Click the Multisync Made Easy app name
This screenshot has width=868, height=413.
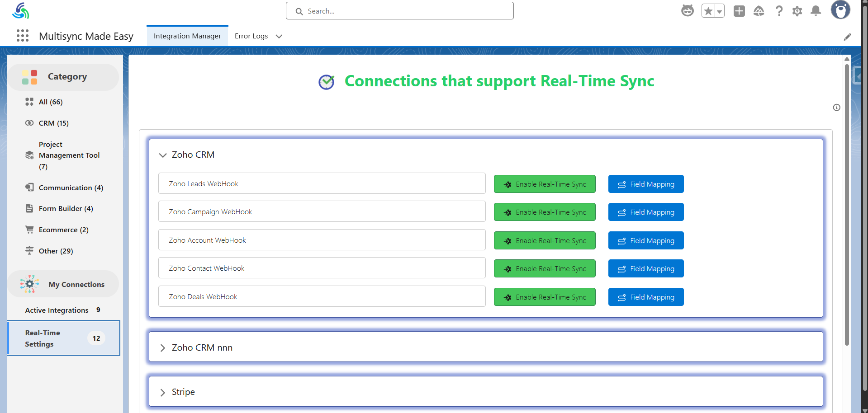point(86,36)
